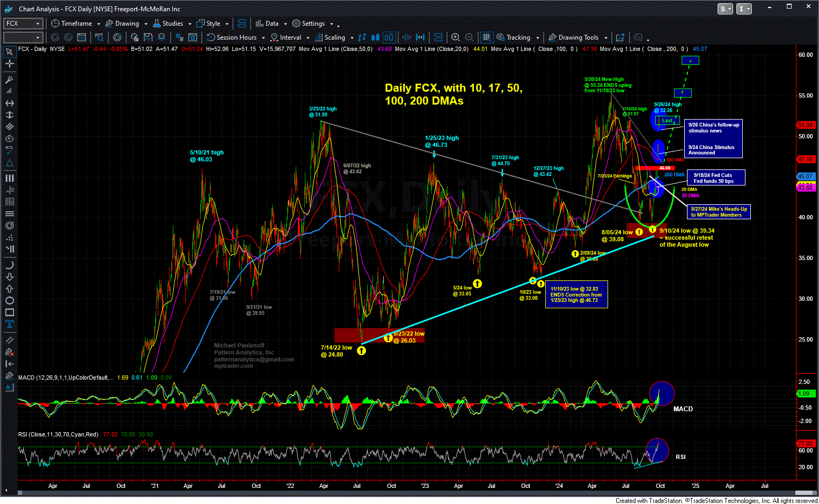Select the vertical double-arrow line tool

tap(9, 115)
